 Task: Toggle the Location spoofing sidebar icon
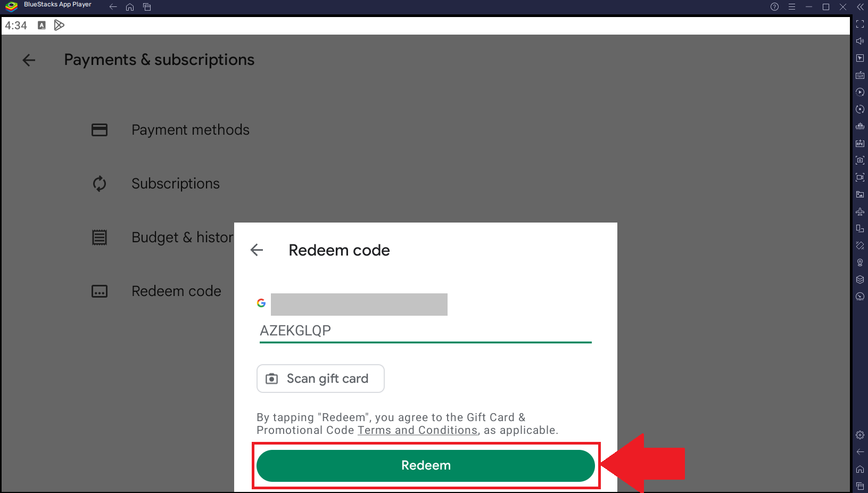point(860,262)
